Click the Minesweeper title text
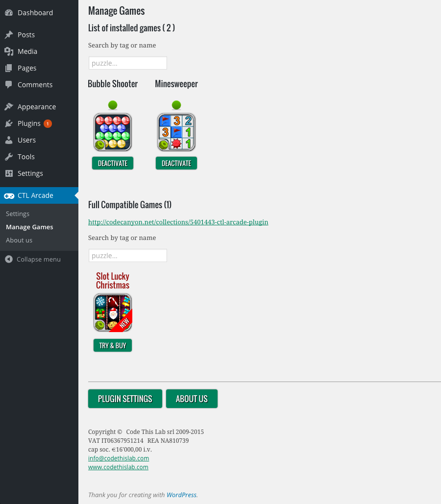 pyautogui.click(x=176, y=84)
